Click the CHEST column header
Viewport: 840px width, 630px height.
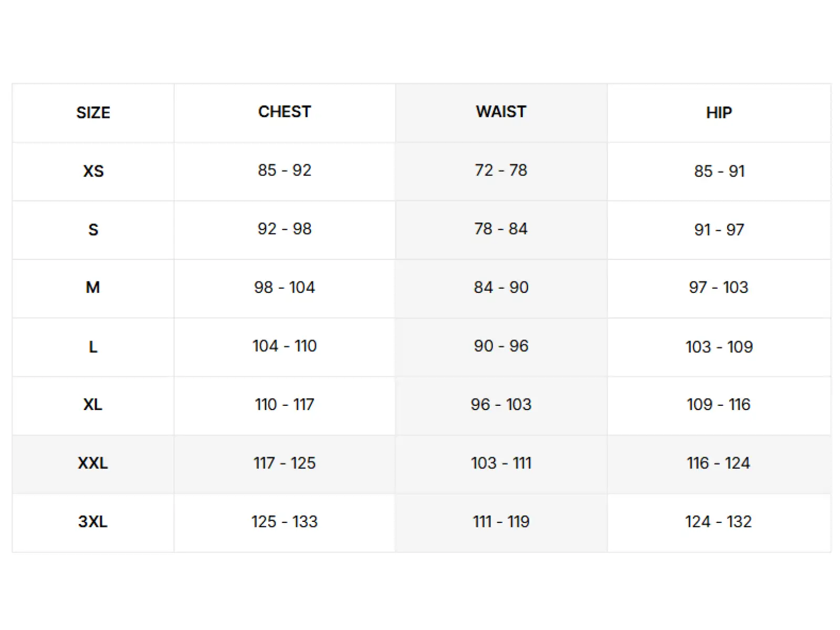(x=285, y=112)
